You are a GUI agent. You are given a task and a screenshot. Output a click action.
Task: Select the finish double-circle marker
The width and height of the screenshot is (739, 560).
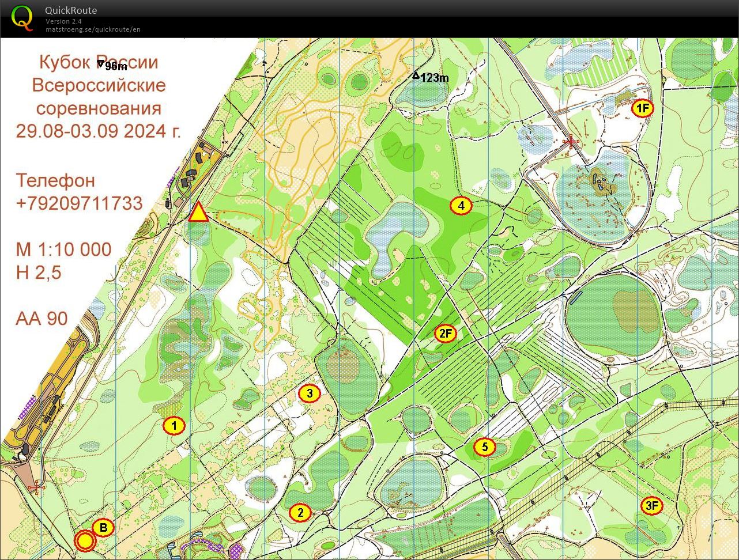click(x=85, y=541)
